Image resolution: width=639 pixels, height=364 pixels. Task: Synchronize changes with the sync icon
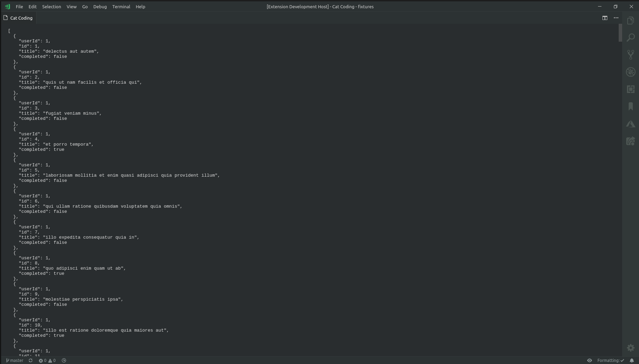coord(30,360)
